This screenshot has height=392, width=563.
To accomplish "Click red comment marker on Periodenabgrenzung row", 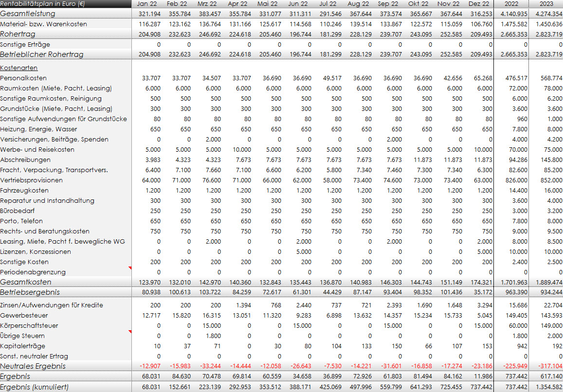I will (x=129, y=268).
